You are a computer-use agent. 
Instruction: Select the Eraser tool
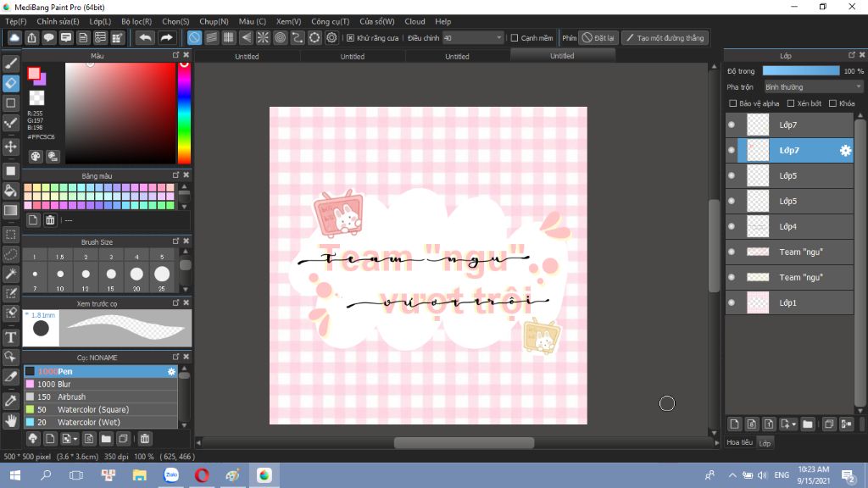pyautogui.click(x=10, y=83)
